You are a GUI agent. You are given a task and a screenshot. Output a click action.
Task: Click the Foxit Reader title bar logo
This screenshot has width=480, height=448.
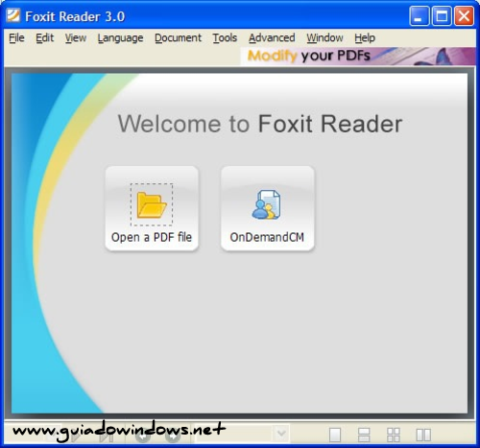click(13, 15)
